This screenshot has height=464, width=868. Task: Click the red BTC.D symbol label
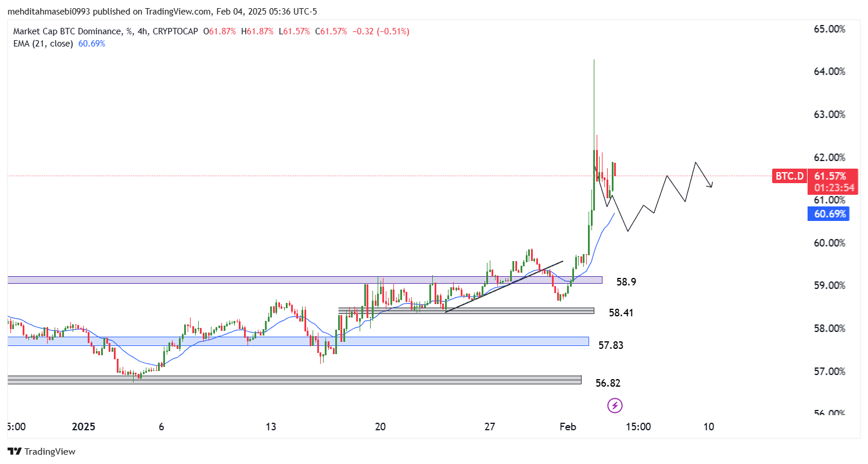coord(790,176)
